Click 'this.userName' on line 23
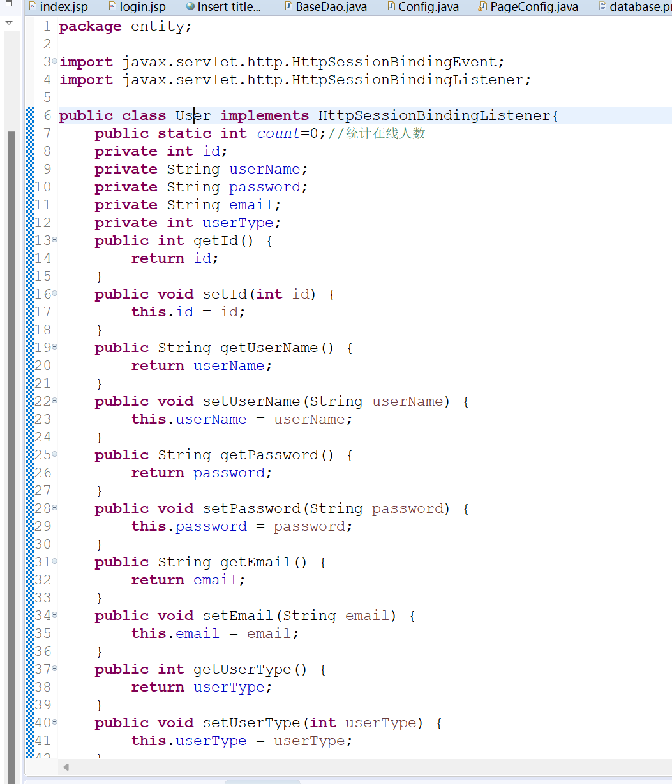 pyautogui.click(x=189, y=419)
